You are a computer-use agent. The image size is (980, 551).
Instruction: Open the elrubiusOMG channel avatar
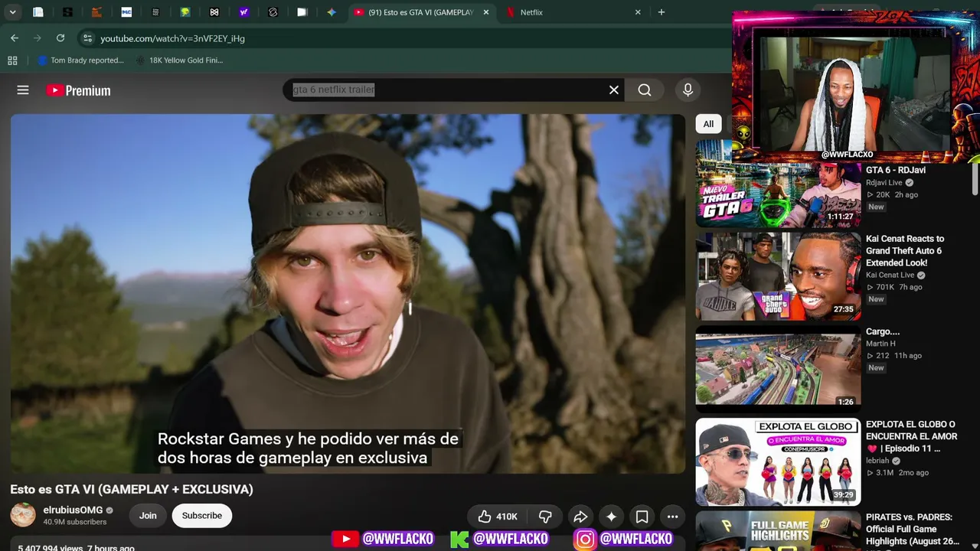(23, 515)
